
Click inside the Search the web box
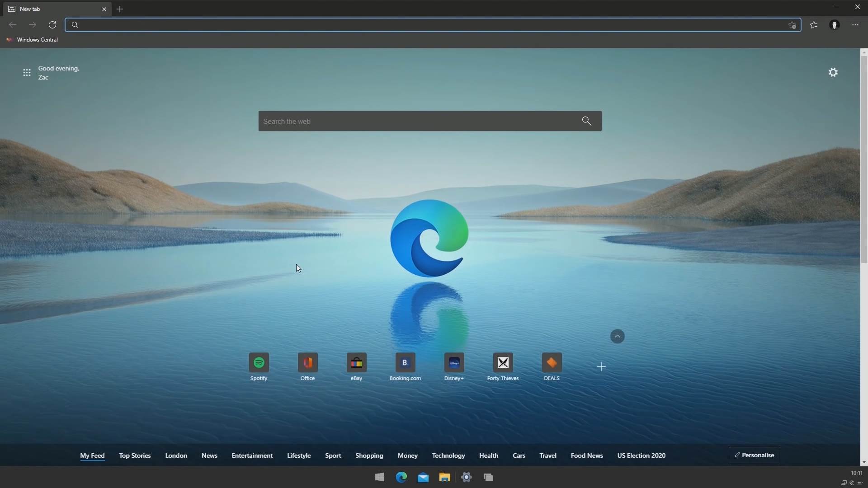point(430,121)
